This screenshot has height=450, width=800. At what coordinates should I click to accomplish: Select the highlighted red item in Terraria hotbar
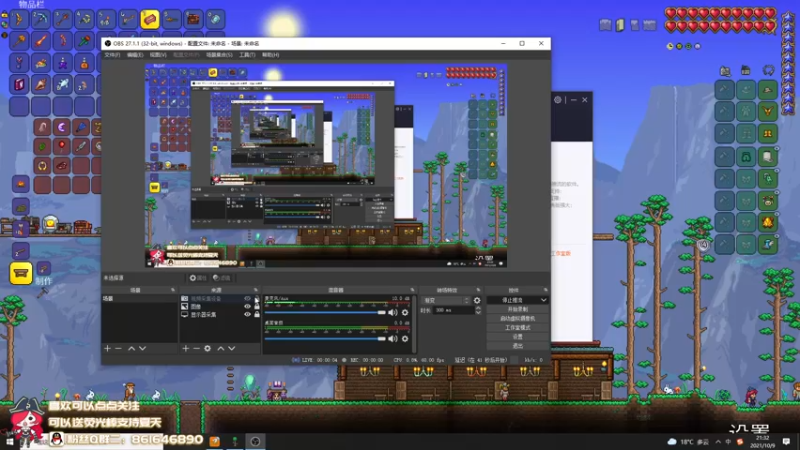click(149, 19)
